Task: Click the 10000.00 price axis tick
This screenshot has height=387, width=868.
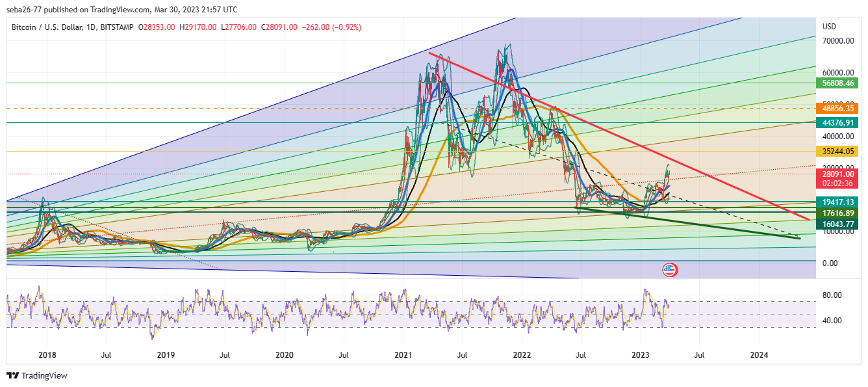Action: point(837,232)
